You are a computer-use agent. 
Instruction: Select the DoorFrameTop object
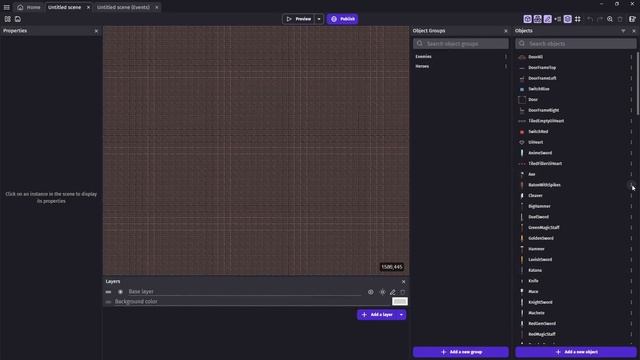pyautogui.click(x=542, y=68)
